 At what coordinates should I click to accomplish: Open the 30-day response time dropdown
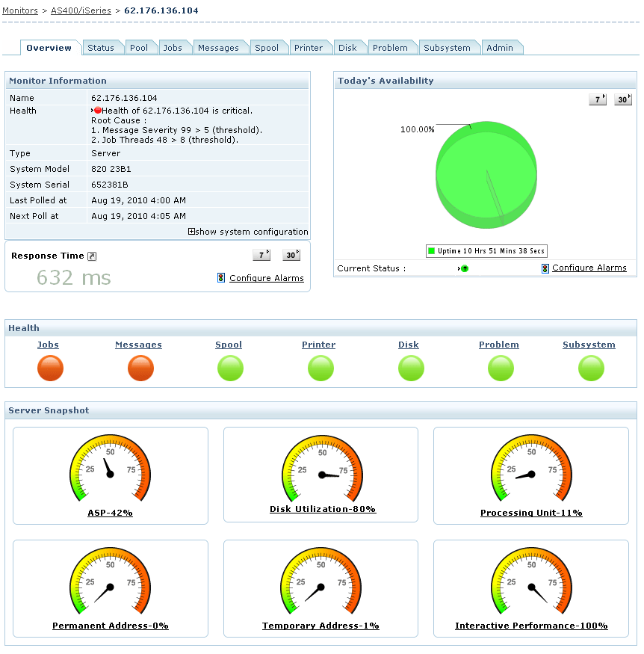pyautogui.click(x=291, y=254)
